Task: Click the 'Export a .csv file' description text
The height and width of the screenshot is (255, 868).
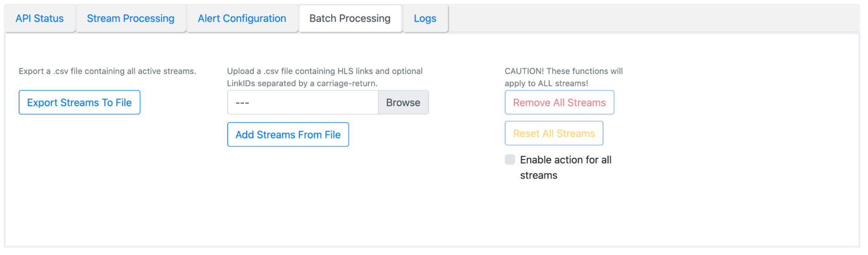Action: (x=107, y=71)
